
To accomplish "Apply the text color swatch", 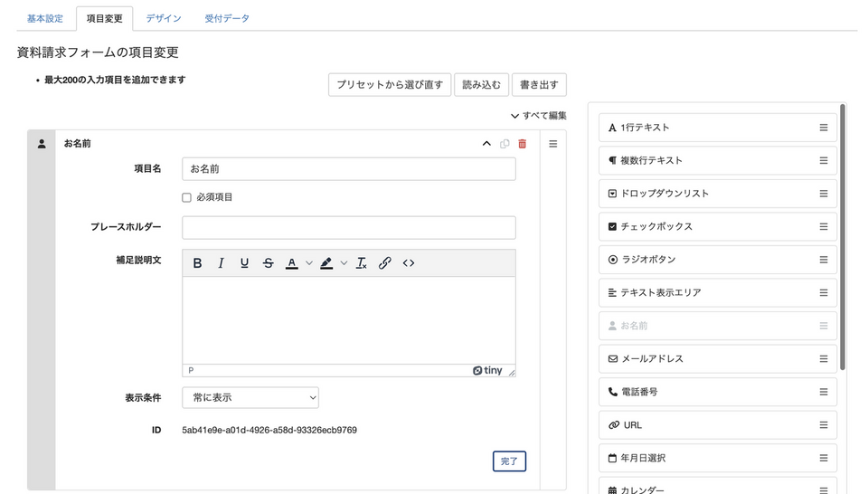I will [x=291, y=263].
